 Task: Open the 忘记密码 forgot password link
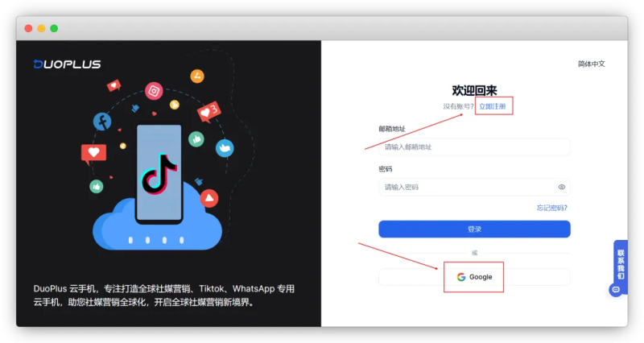551,208
